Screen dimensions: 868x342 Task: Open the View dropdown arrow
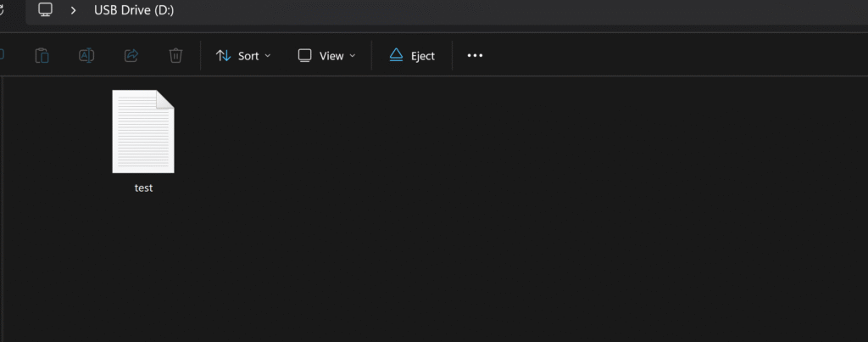[x=352, y=56]
